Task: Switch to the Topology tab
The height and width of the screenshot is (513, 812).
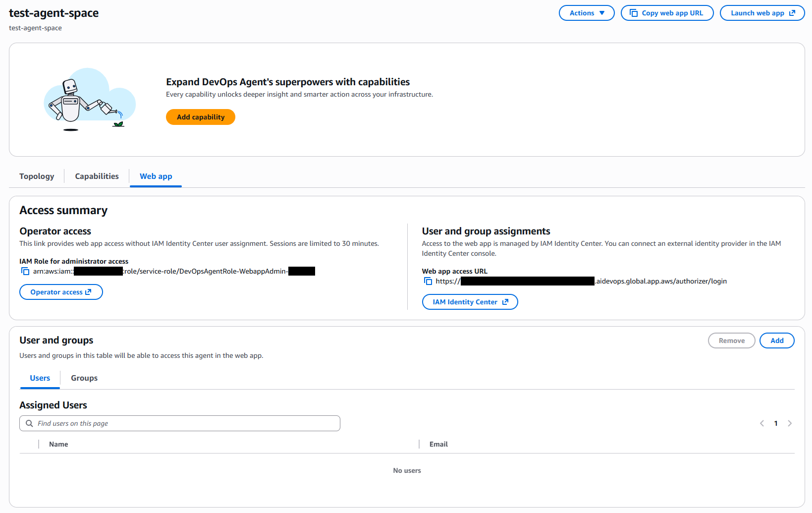Action: coord(37,176)
